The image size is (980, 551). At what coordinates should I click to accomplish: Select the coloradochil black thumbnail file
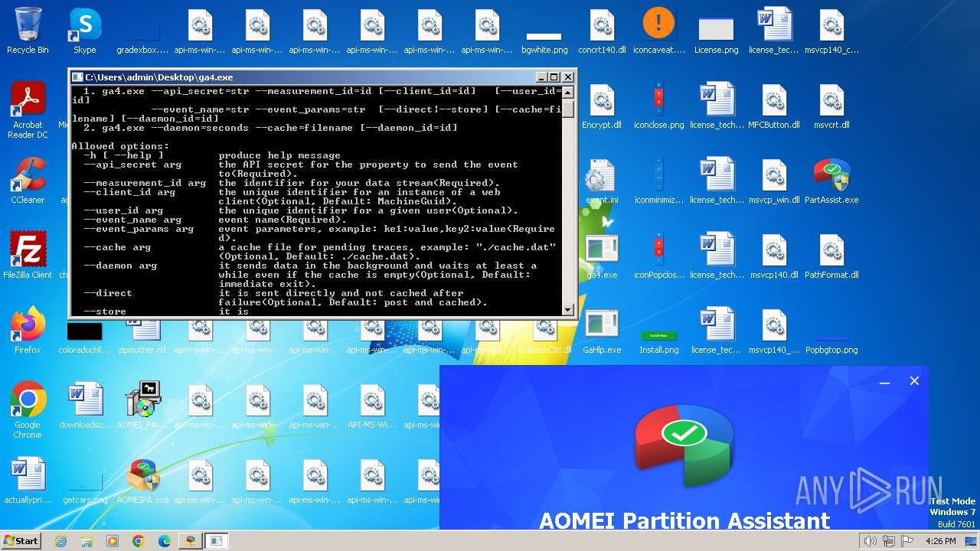[x=85, y=337]
